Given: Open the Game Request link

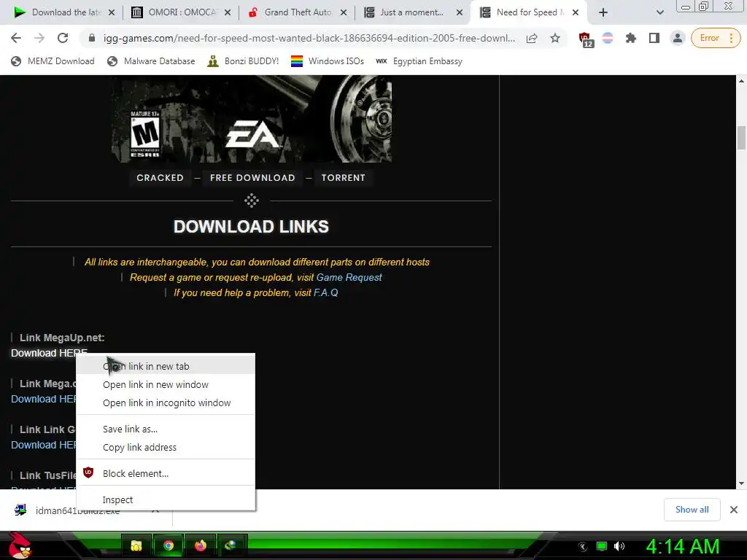Looking at the screenshot, I should tap(349, 278).
